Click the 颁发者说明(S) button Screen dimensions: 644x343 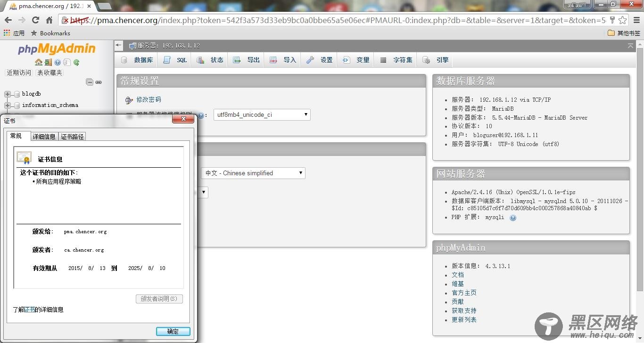pos(159,299)
